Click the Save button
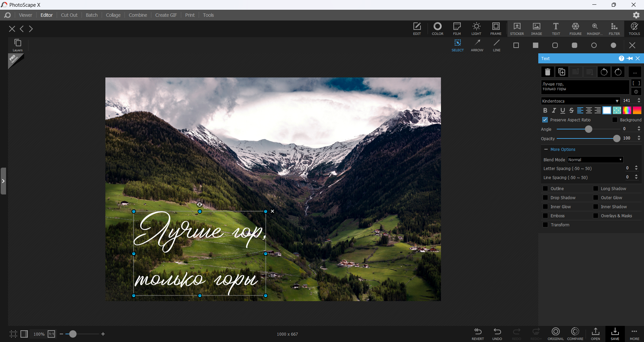This screenshot has width=644, height=342. (615, 334)
